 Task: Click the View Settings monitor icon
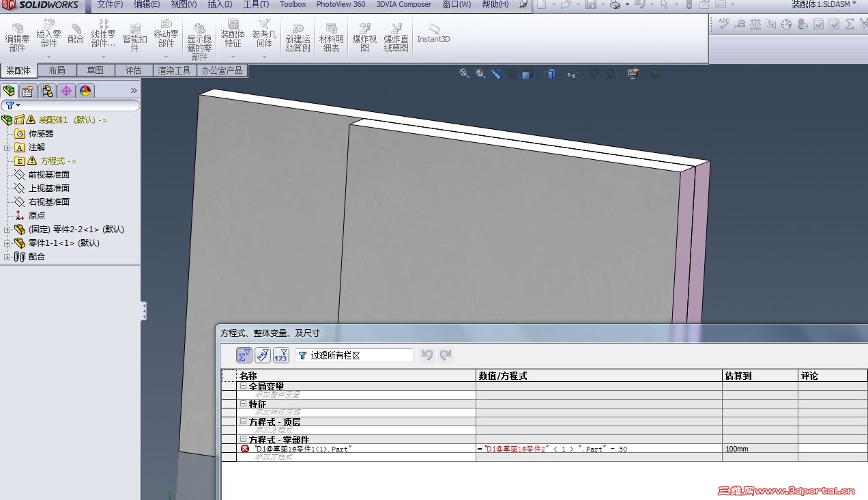pos(633,74)
